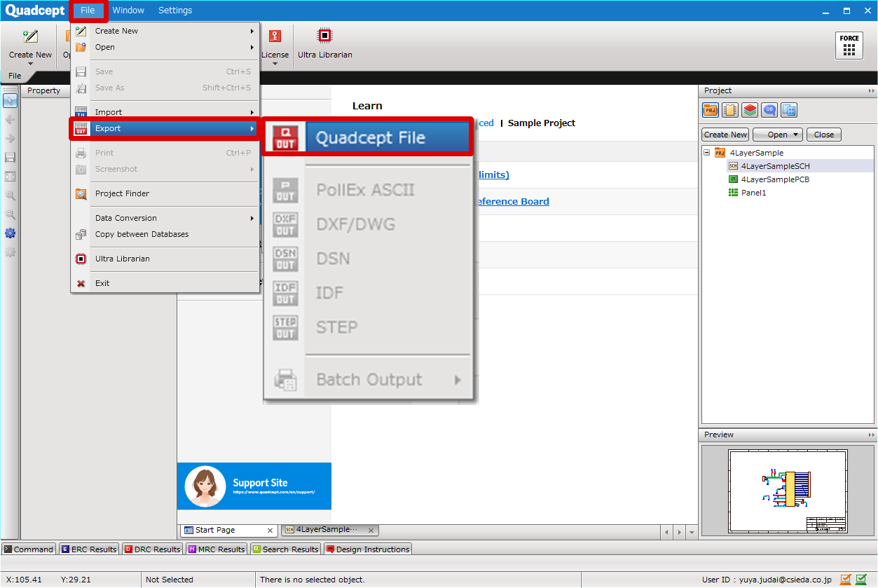Image resolution: width=878 pixels, height=588 pixels.
Task: Select the zoom in magnifier tool
Action: tap(10, 196)
